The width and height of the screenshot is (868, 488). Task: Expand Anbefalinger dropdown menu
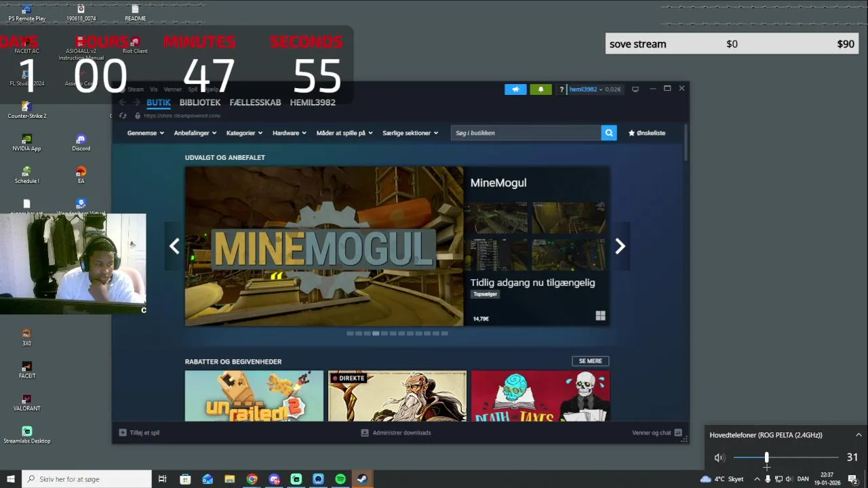pos(195,133)
